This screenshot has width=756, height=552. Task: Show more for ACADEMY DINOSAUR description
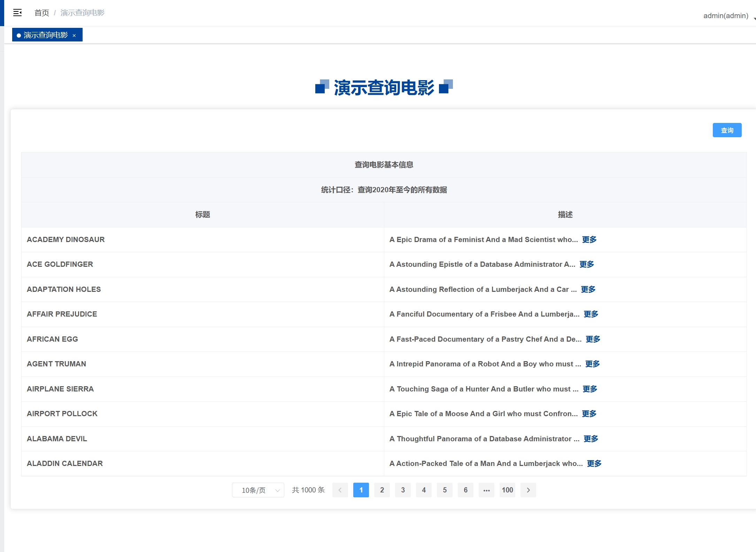[589, 240]
